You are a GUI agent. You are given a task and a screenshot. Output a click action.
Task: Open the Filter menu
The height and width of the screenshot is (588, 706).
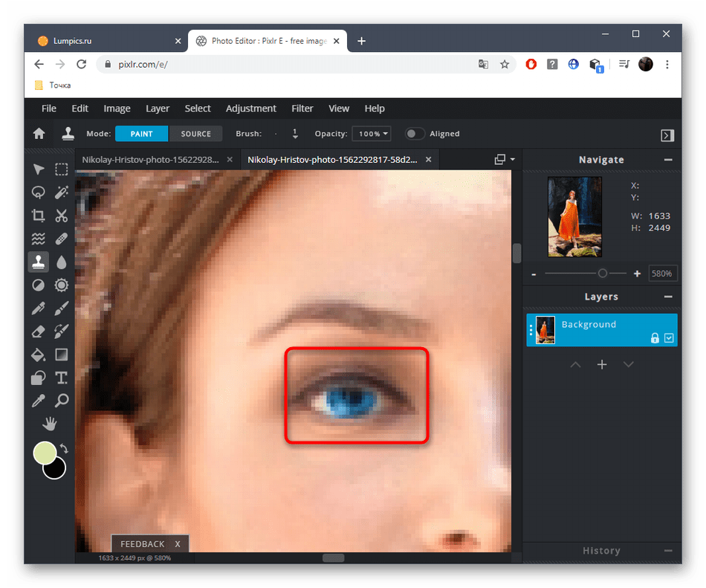[302, 109]
